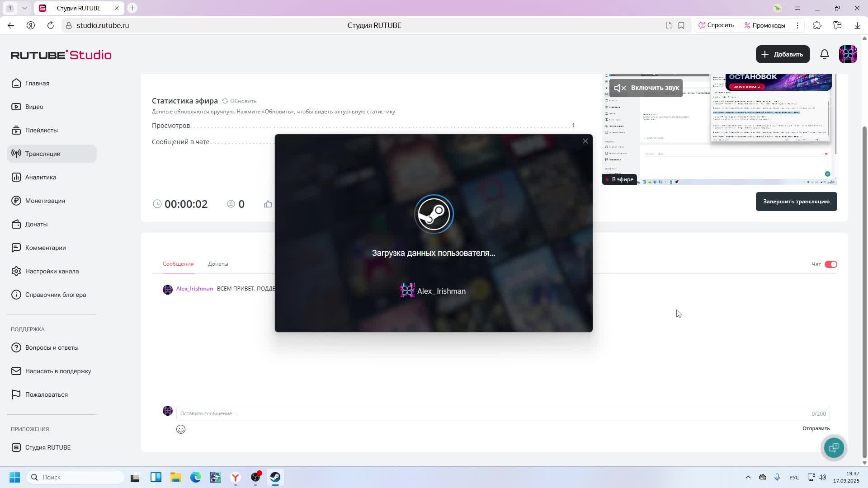
Task: Close the Steam loading dialog
Action: coord(585,141)
